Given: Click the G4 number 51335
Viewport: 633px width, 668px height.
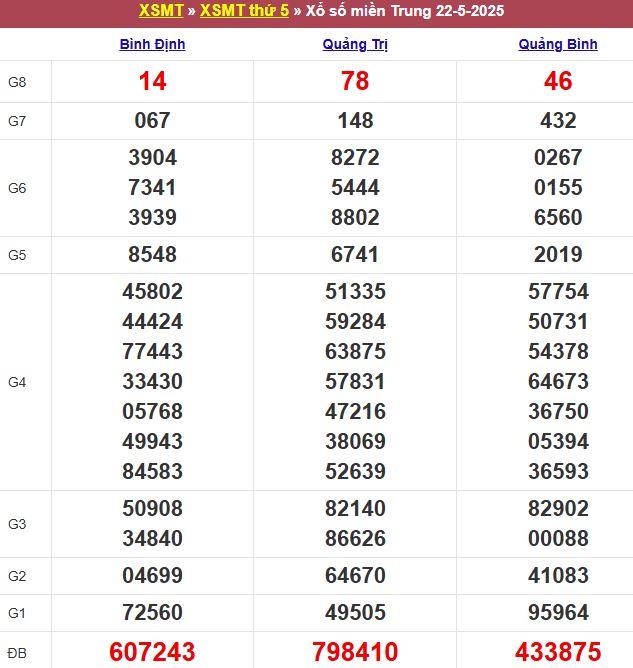Looking at the screenshot, I should (x=355, y=292).
